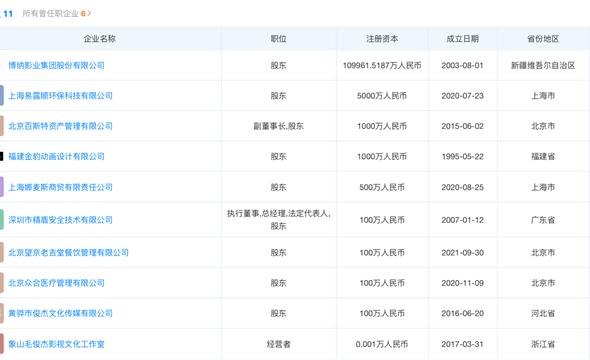Viewport: 590px width, 360px height.
Task: Open the 所有曾任职企业 6 tab
Action: pyautogui.click(x=56, y=14)
